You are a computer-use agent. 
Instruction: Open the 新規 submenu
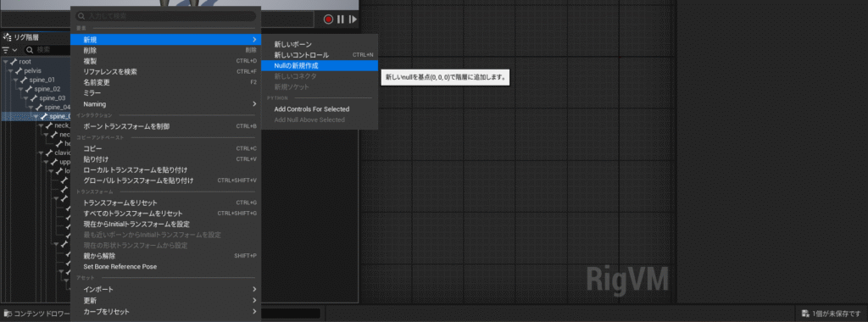(x=165, y=40)
